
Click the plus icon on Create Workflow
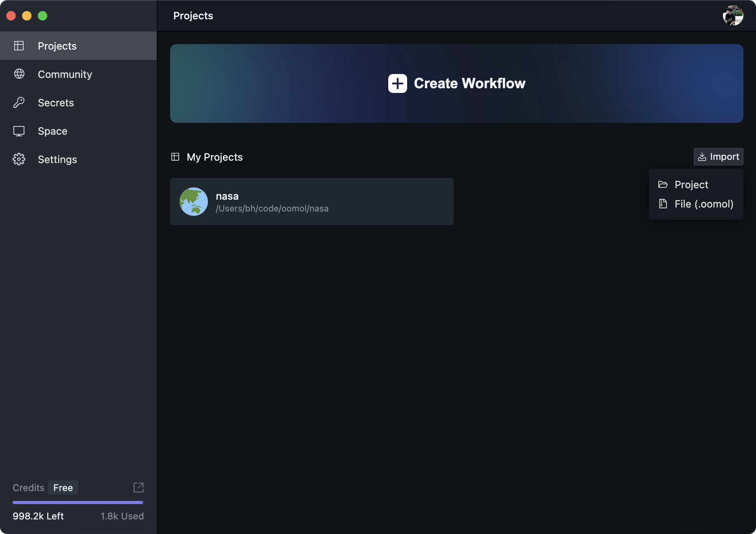397,83
